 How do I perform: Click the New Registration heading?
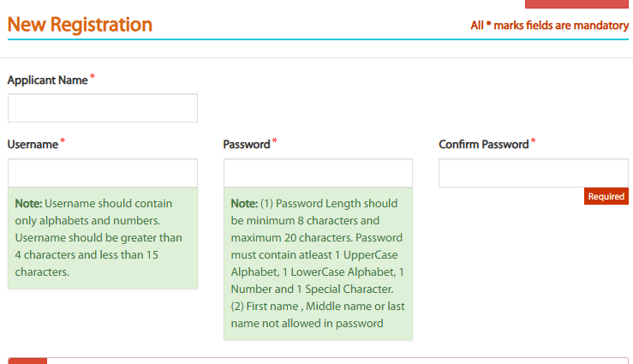coord(80,25)
